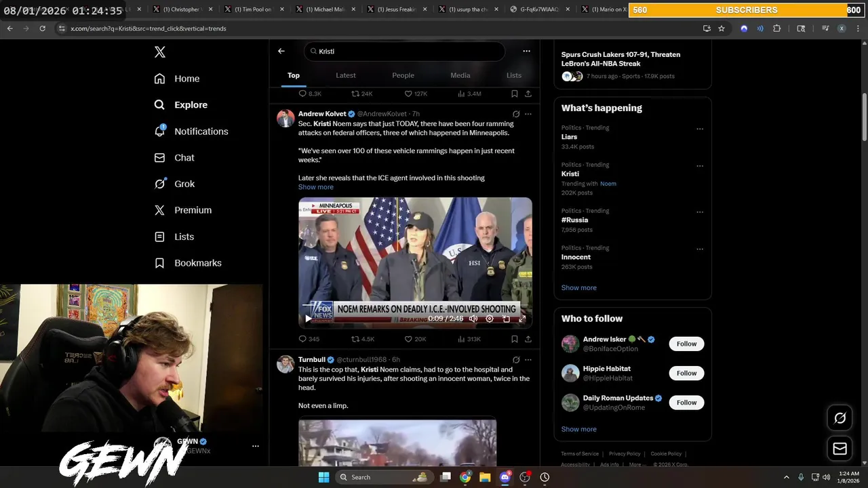Open search options three-dot menu
The width and height of the screenshot is (868, 488).
526,51
